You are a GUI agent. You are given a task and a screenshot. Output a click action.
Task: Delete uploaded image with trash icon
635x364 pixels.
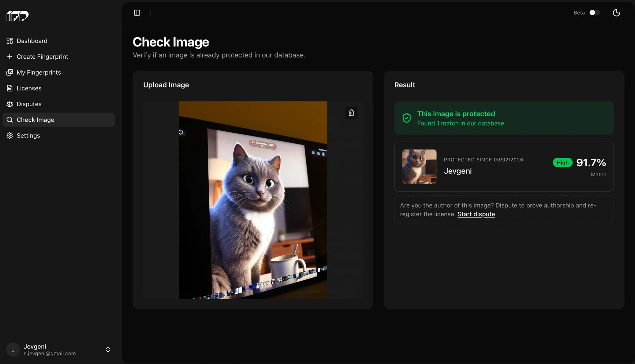click(x=351, y=113)
